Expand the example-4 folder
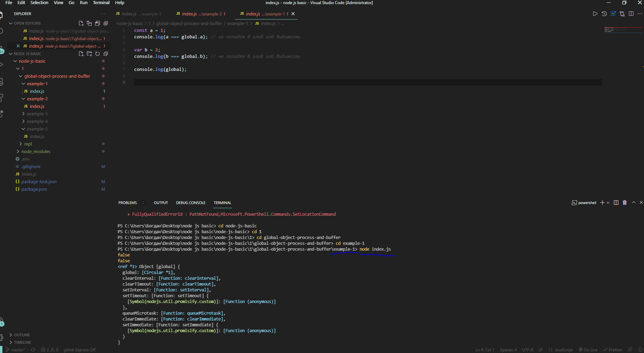Viewport: 644px width, 353px height. (37, 121)
